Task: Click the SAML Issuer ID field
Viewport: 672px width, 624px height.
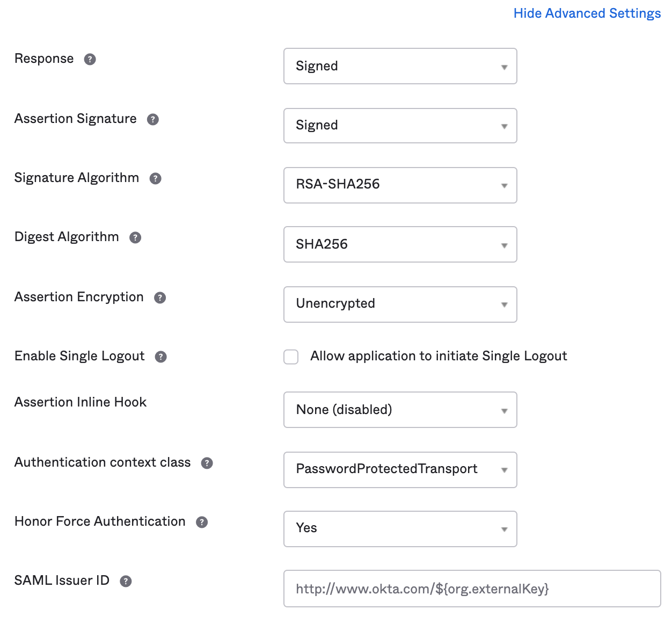Action: (472, 589)
